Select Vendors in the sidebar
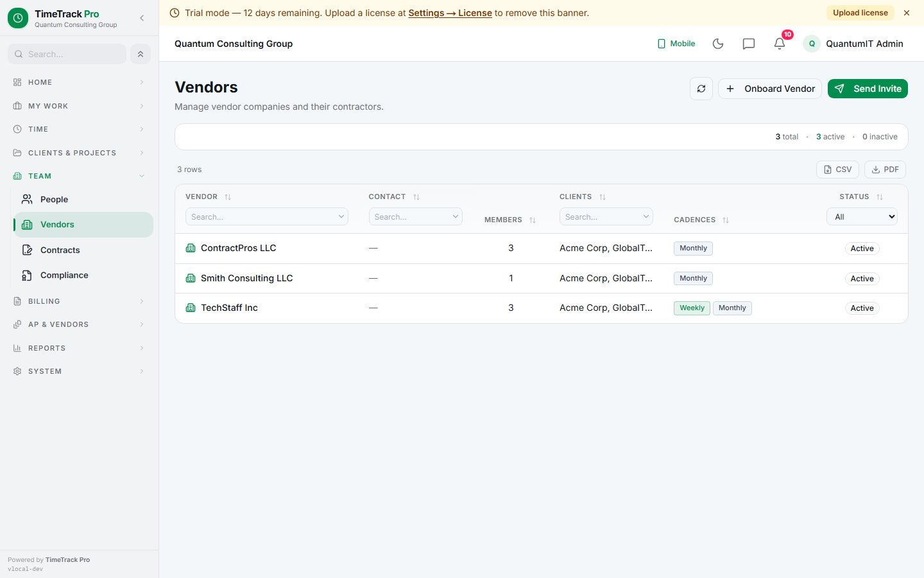Viewport: 924px width, 578px height. (83, 225)
